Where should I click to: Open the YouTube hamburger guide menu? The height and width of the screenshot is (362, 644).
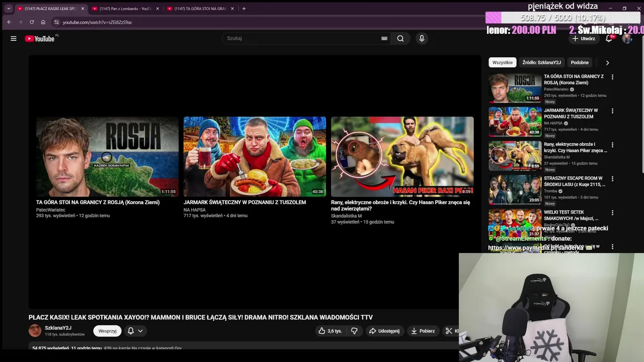click(x=14, y=39)
